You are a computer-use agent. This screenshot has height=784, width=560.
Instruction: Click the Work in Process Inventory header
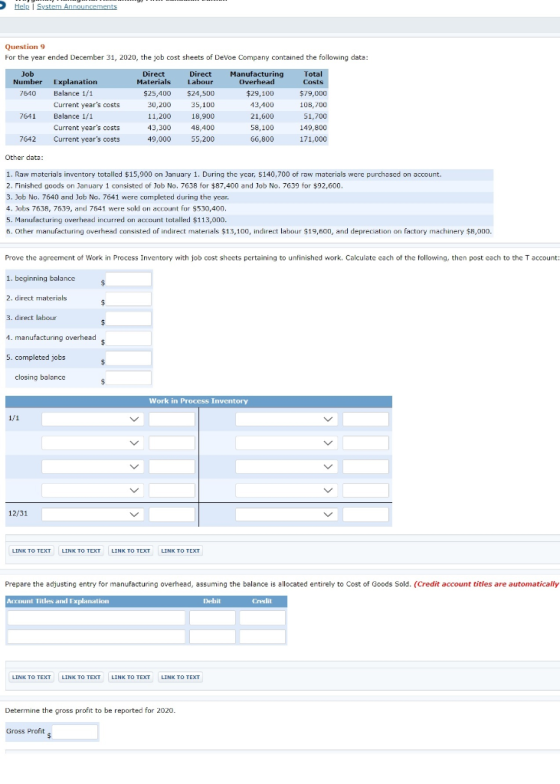[x=198, y=401]
